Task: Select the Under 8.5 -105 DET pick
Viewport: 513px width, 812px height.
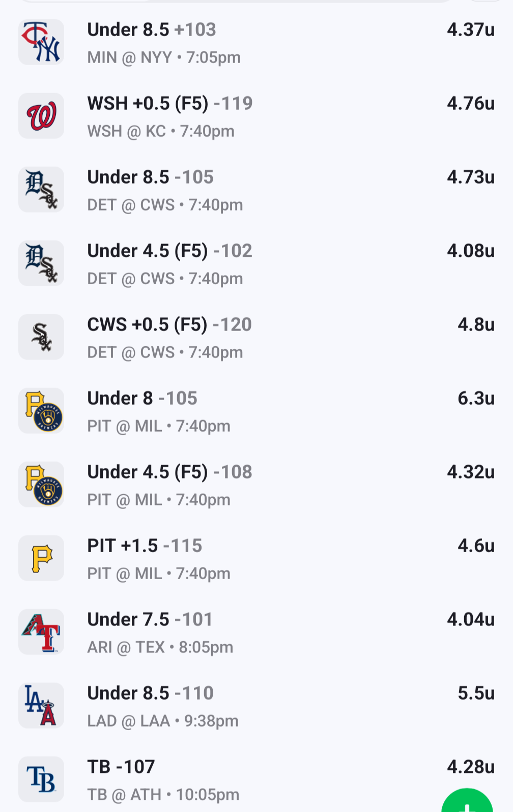Action: [151, 177]
